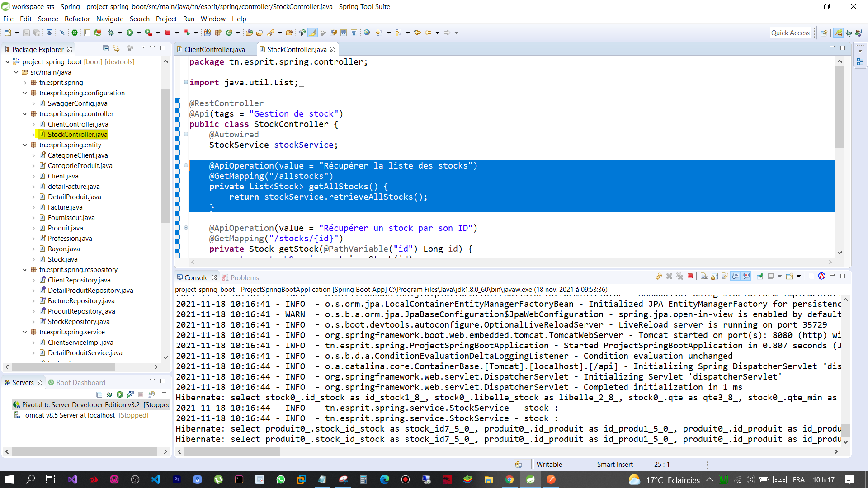Open the Project menu
The width and height of the screenshot is (868, 488).
[166, 19]
